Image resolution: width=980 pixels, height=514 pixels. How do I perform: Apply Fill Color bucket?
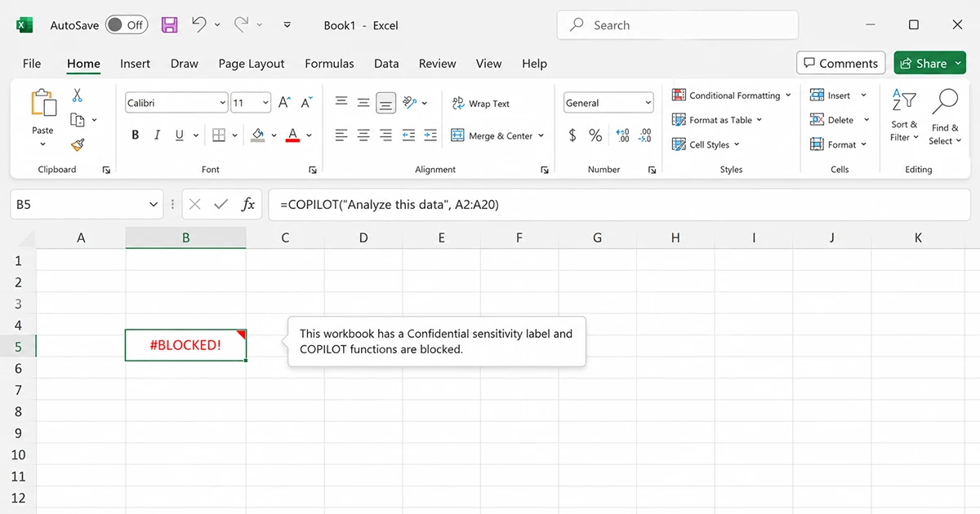(258, 135)
